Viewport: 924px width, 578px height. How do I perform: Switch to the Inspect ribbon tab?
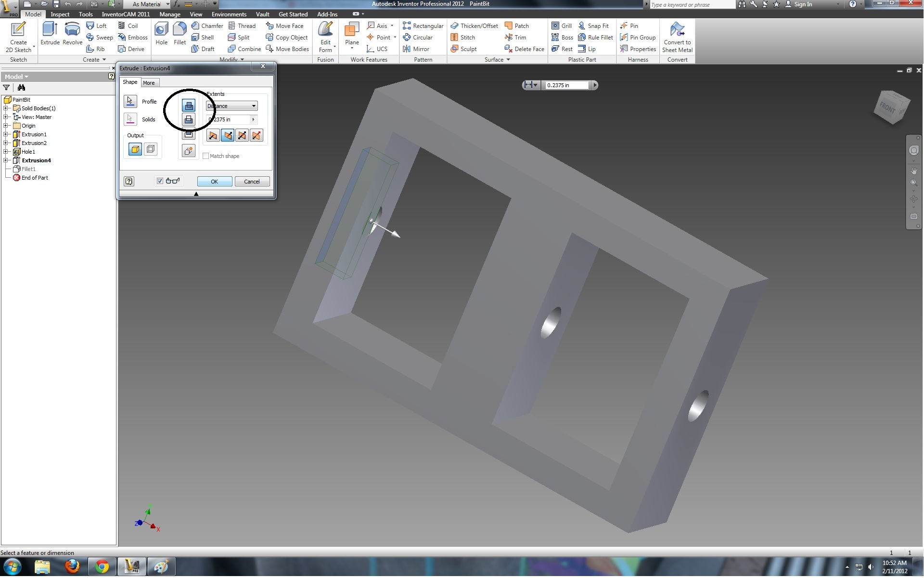60,14
